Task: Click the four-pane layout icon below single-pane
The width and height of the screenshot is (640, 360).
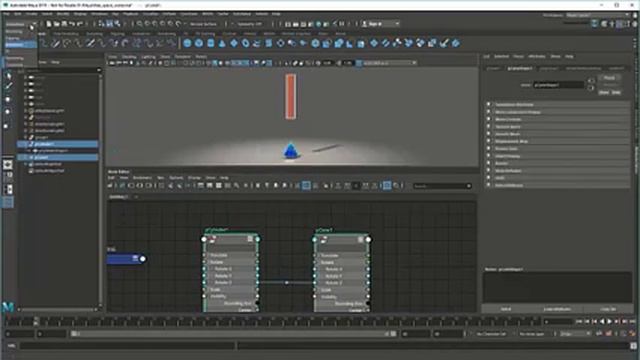Action: (x=8, y=177)
